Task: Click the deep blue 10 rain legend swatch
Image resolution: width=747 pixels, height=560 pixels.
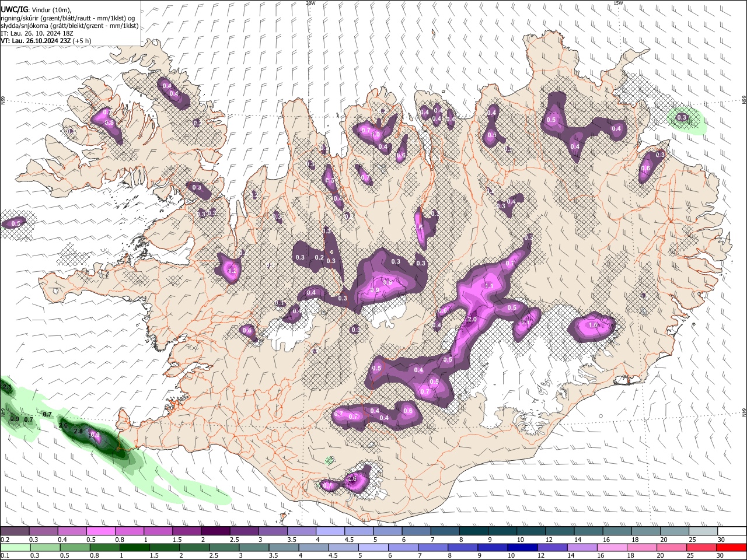Action: point(521,547)
